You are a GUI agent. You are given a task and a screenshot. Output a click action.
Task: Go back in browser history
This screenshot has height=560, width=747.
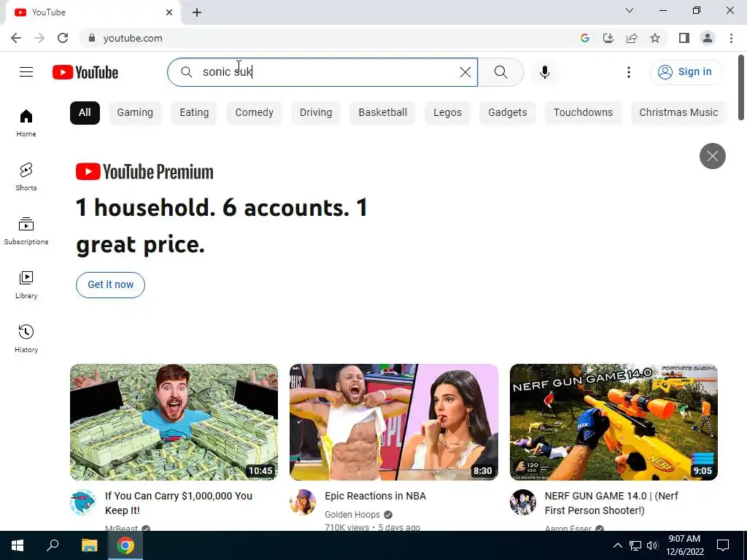pos(16,38)
